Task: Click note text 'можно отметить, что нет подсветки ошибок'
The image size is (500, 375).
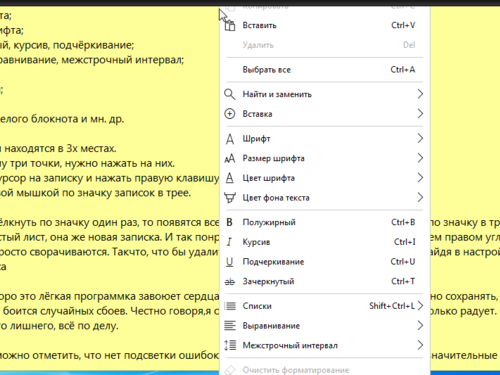Action: coord(109,355)
